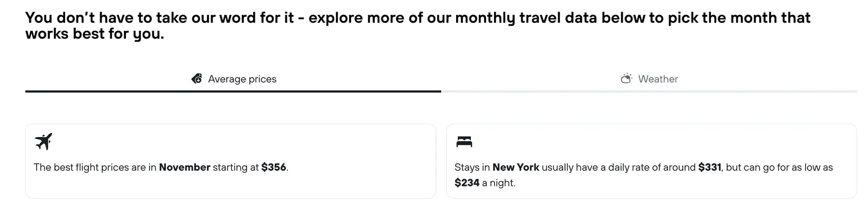
Task: Select the Average prices tab
Action: click(233, 79)
